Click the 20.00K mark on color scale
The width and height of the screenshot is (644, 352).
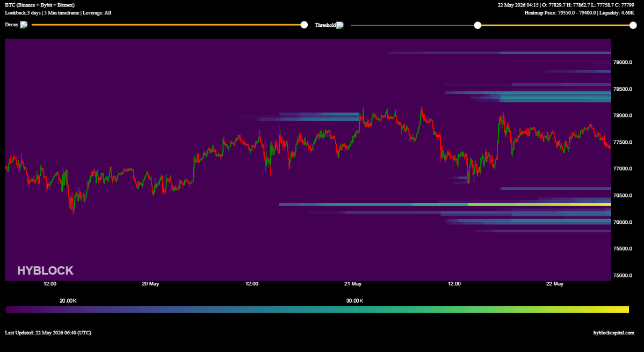(68, 300)
